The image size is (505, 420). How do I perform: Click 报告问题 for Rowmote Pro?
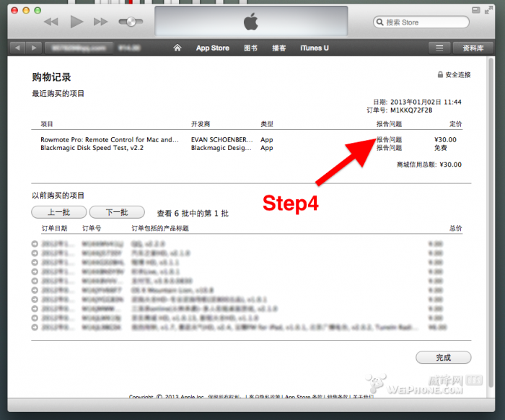(x=389, y=139)
